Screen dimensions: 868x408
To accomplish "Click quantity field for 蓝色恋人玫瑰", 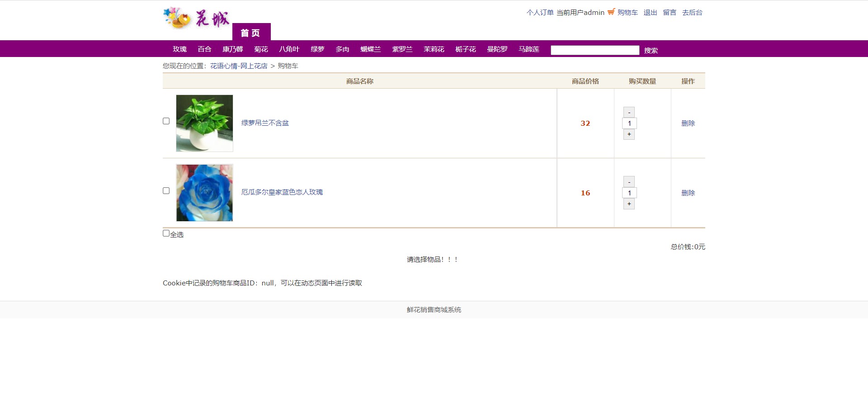I will tap(629, 193).
